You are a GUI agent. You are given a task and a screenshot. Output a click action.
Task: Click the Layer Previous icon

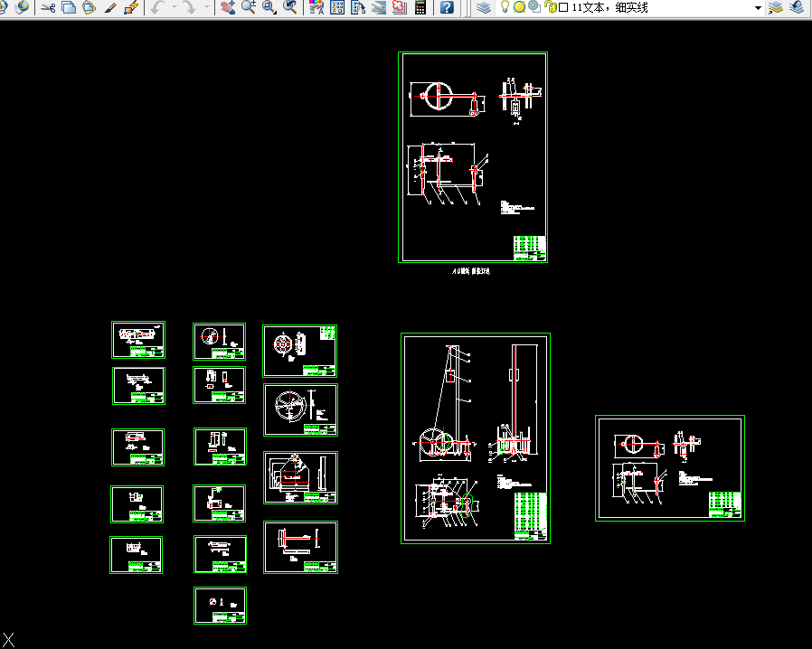pos(797,7)
